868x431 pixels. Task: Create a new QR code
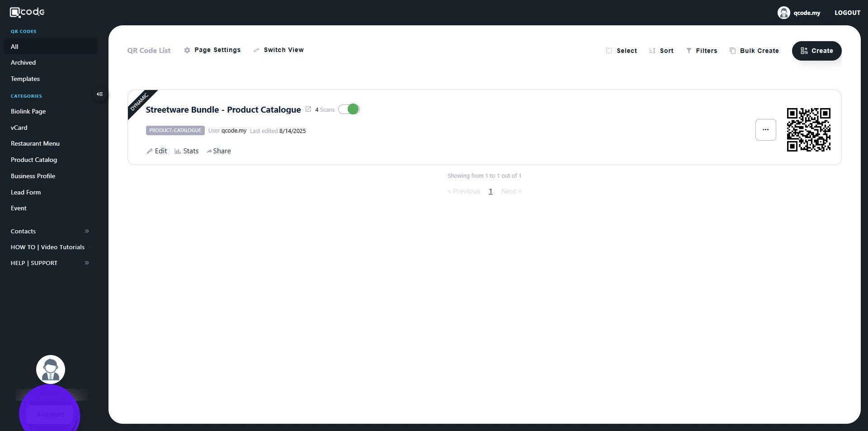(x=816, y=51)
